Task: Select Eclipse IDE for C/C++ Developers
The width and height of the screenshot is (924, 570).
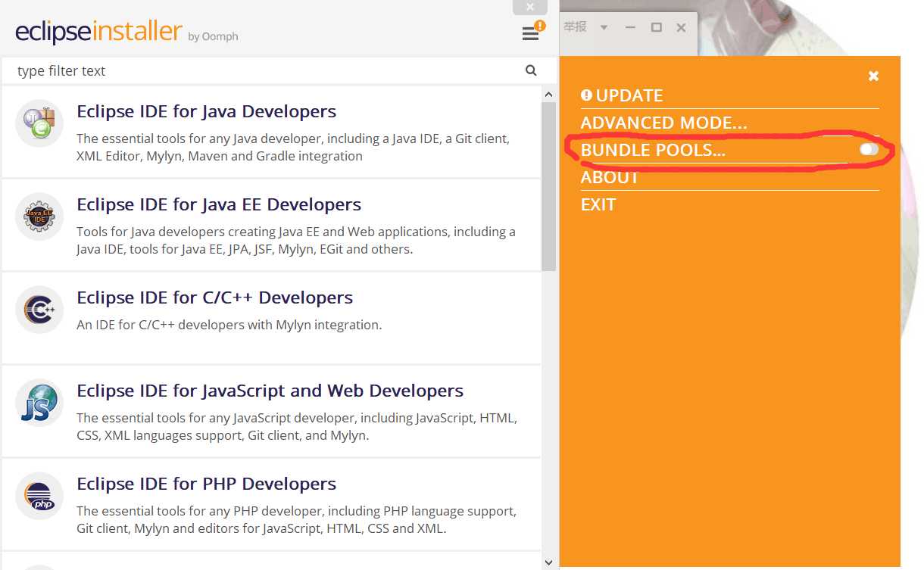Action: [x=271, y=318]
